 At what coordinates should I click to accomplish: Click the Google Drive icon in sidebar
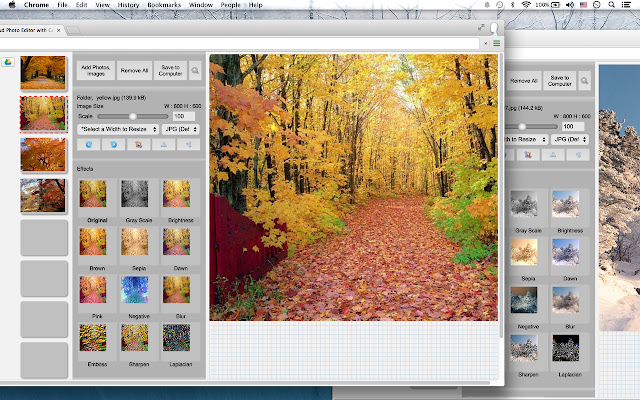click(8, 62)
